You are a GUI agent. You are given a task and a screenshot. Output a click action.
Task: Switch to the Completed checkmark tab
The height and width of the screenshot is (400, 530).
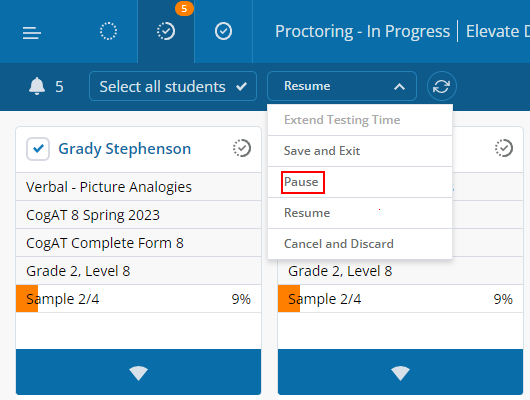[x=223, y=31]
